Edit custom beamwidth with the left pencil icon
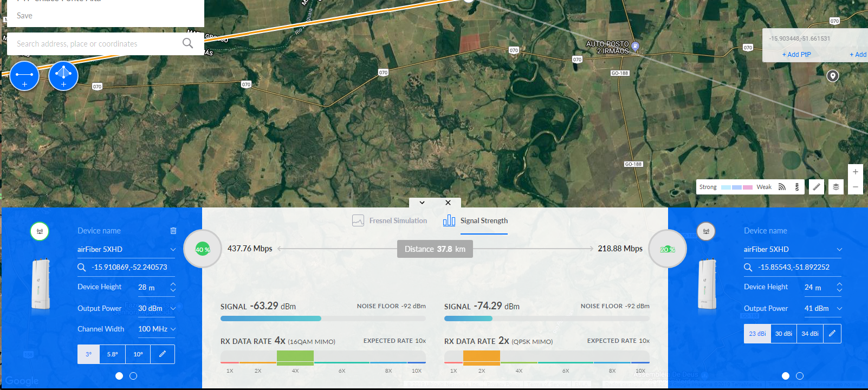This screenshot has height=390, width=868. (163, 354)
